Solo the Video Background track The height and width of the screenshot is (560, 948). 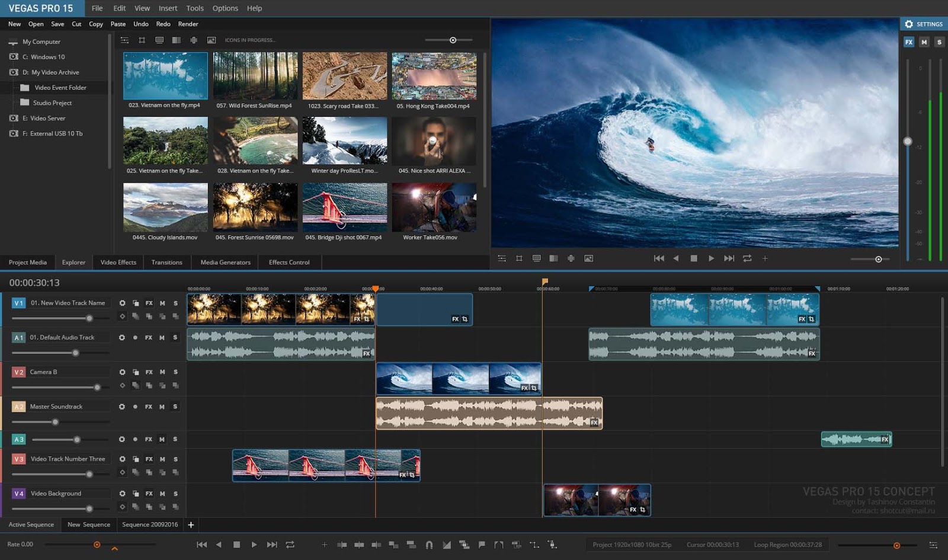pos(175,494)
